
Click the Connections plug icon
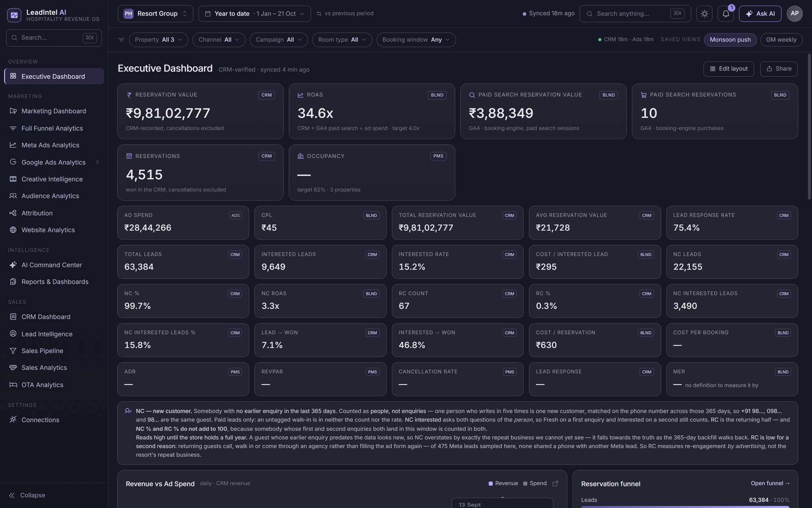click(13, 419)
